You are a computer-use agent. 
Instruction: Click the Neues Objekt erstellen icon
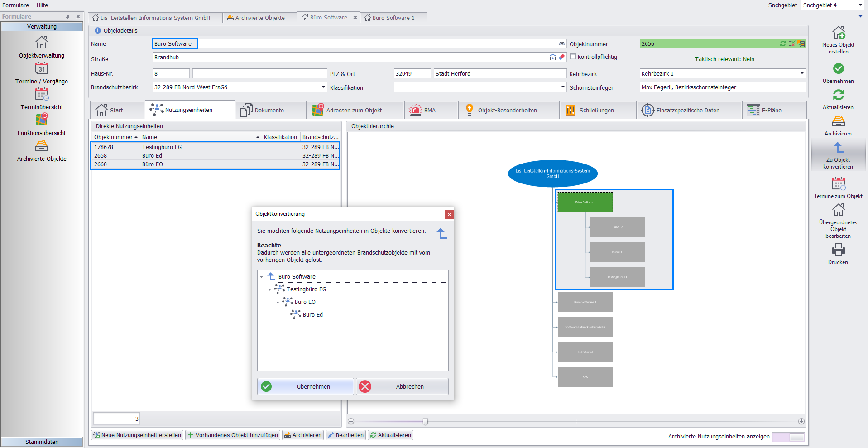point(838,33)
